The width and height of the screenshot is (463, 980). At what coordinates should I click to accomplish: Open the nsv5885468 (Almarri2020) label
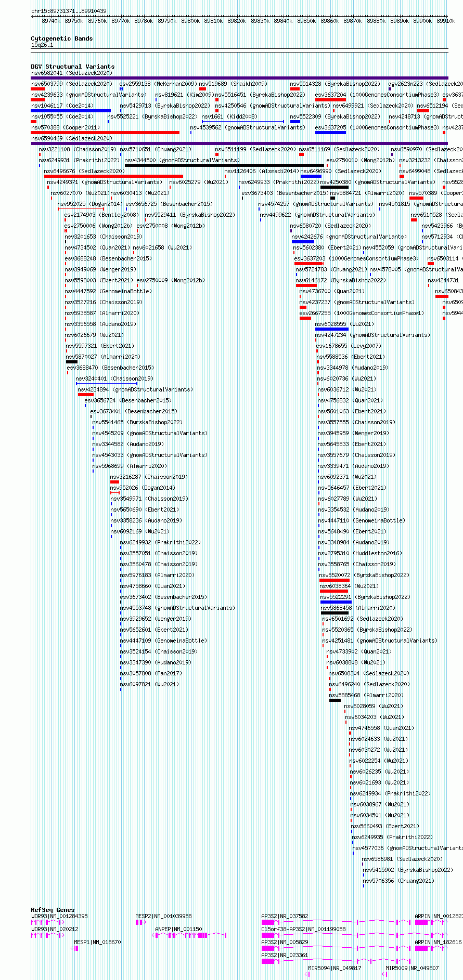(x=366, y=695)
